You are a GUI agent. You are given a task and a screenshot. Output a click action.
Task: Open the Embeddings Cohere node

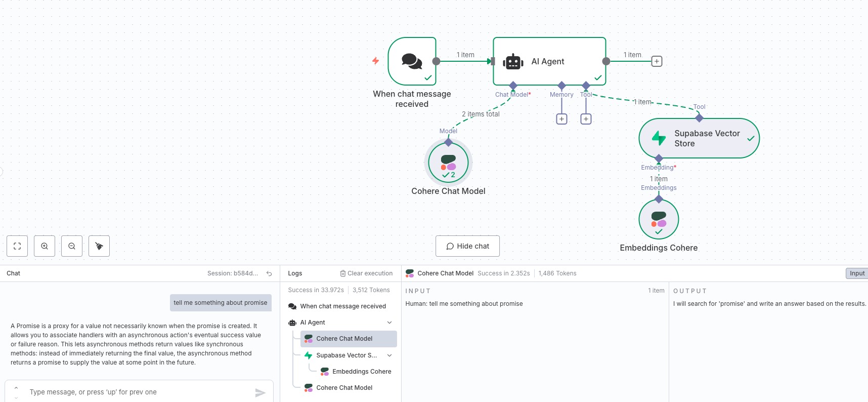tap(659, 219)
